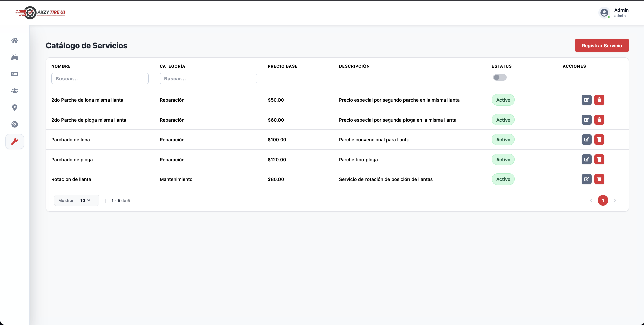
Task: Edit 2do Parche de lona misma llanta
Action: (x=586, y=100)
